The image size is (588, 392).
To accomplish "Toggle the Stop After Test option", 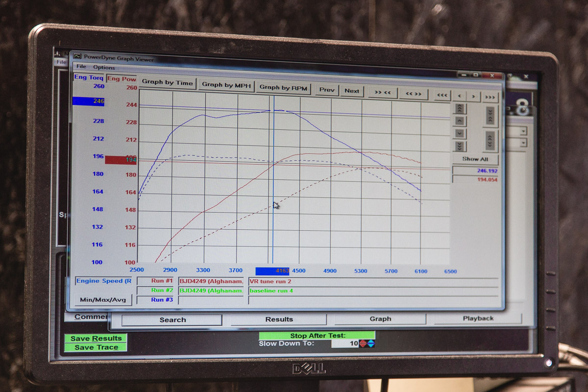I will (317, 336).
